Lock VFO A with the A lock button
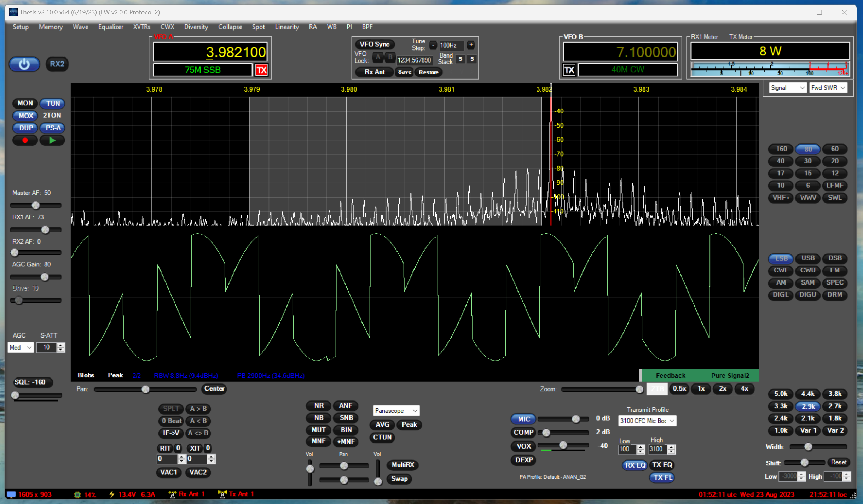Viewport: 863px width, 504px height. (378, 58)
